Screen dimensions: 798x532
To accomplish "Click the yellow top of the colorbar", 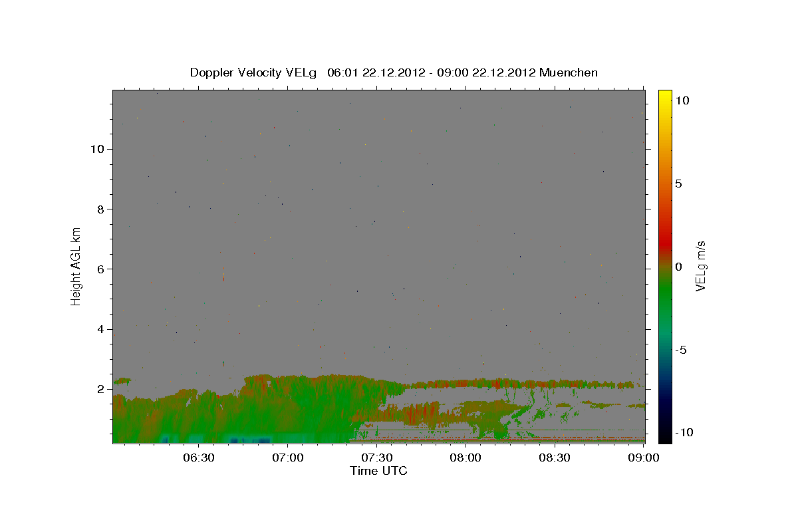I will pyautogui.click(x=664, y=96).
